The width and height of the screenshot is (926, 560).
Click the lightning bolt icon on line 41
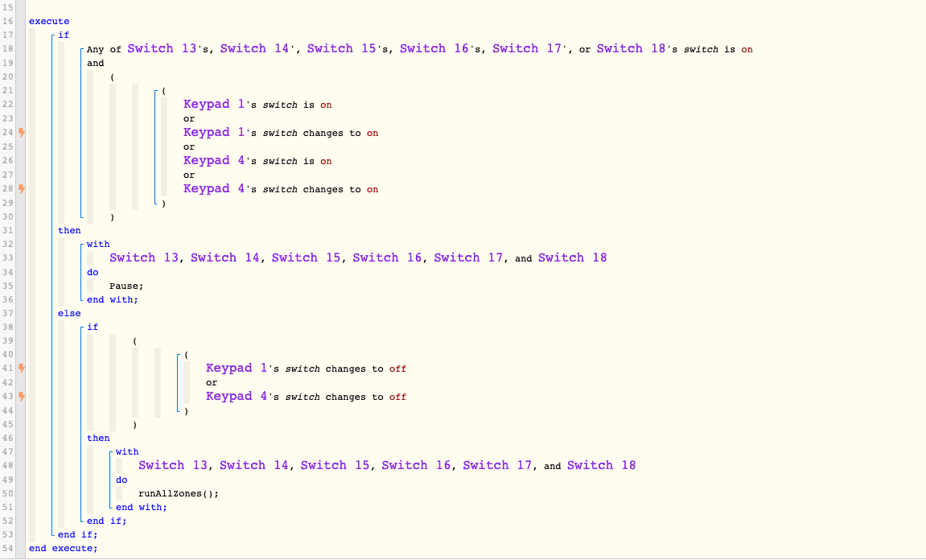[21, 368]
